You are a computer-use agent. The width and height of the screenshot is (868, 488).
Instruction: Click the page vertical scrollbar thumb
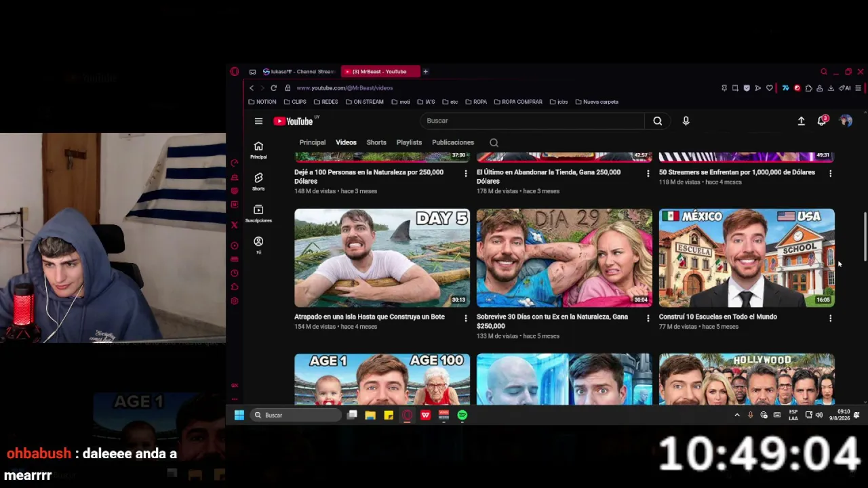coord(864,237)
